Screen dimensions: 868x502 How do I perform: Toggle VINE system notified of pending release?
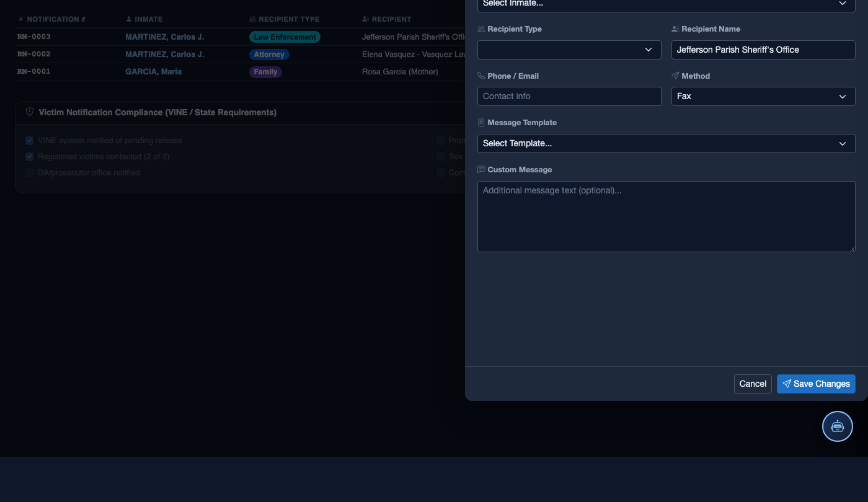[29, 141]
